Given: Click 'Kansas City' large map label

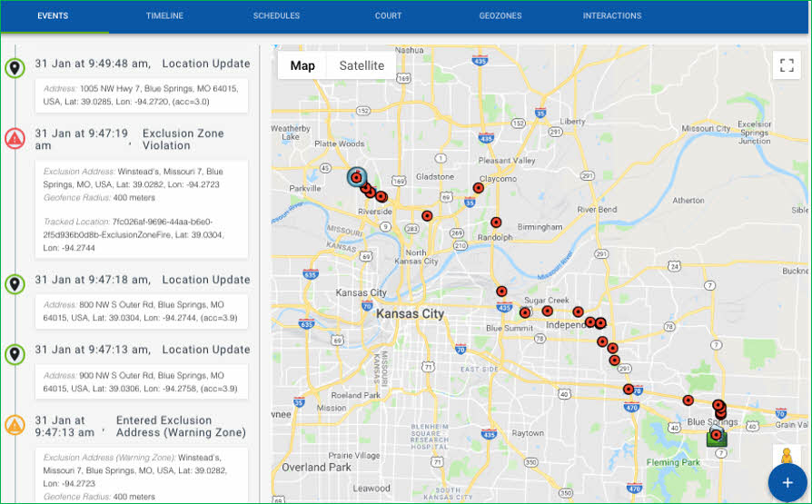Looking at the screenshot, I should tap(411, 314).
